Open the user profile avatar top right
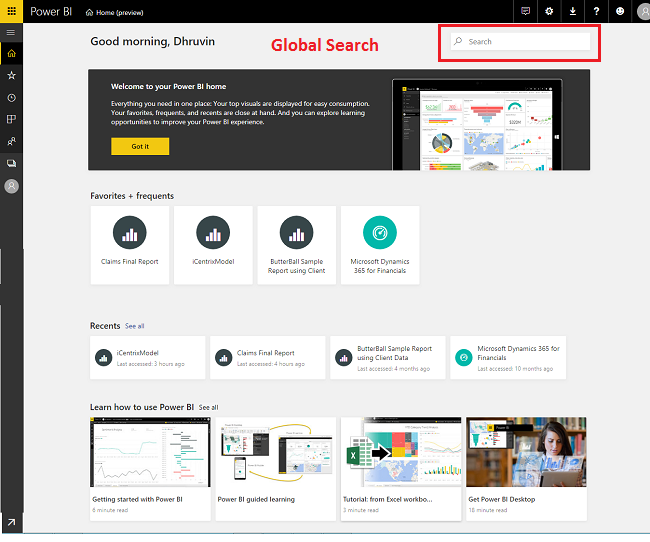 pyautogui.click(x=643, y=12)
